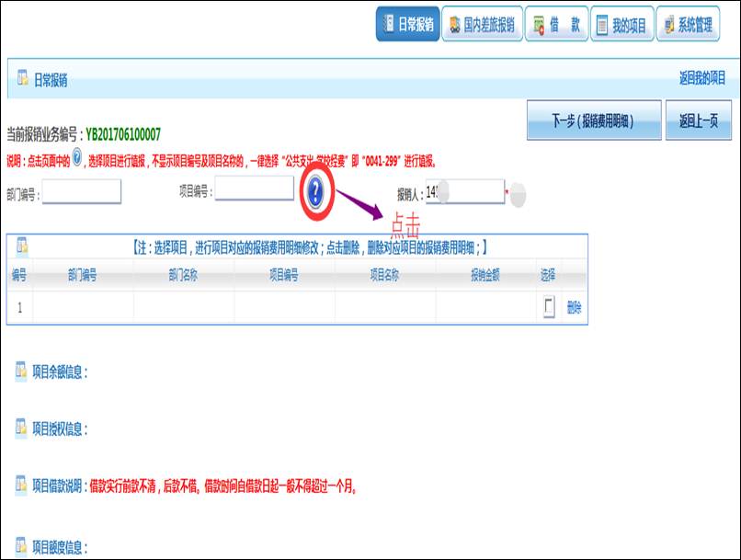Switch to 国内差旅报销 tab

pyautogui.click(x=482, y=25)
